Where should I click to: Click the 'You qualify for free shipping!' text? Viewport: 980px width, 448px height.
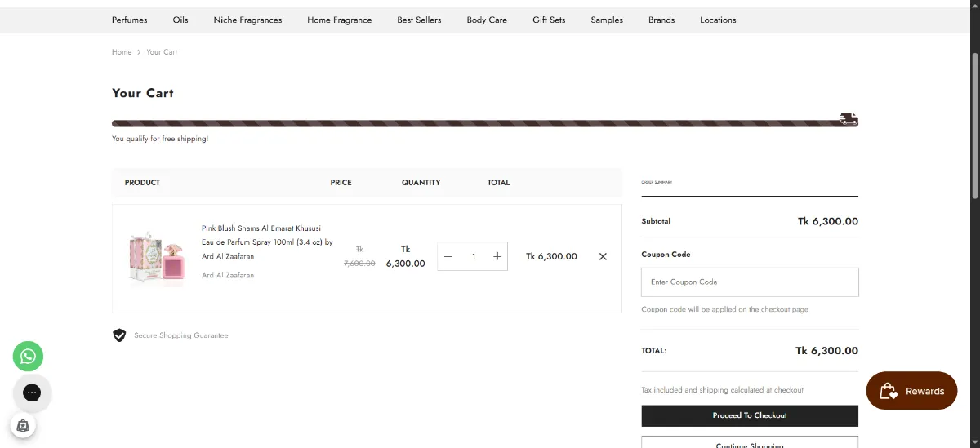(x=160, y=139)
